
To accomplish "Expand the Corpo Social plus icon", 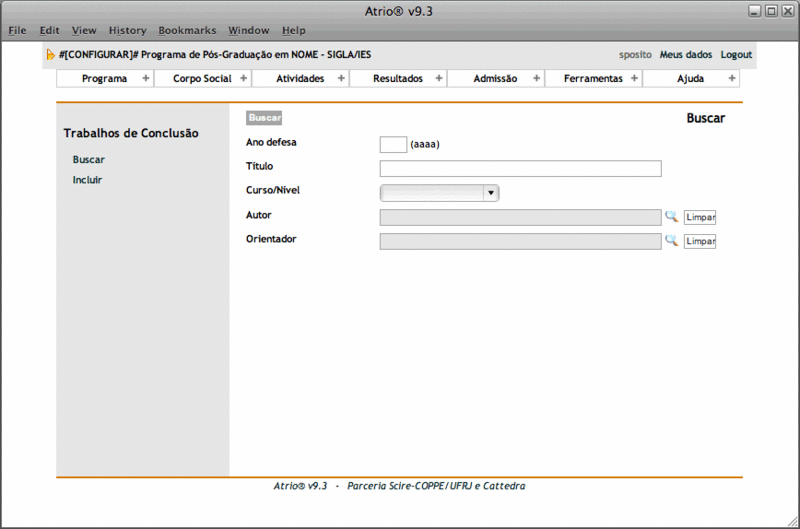I will coord(243,79).
